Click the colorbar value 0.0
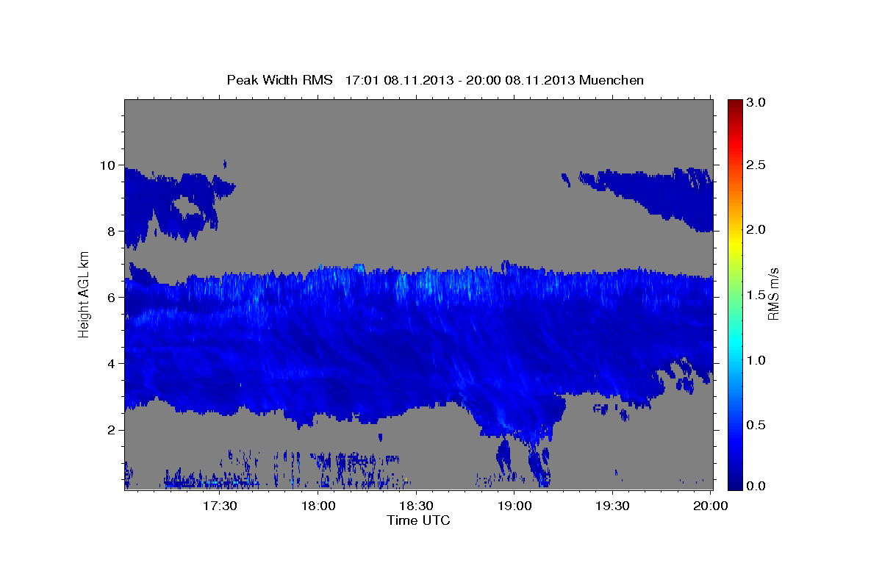Screen dimensions: 882x588 point(756,486)
